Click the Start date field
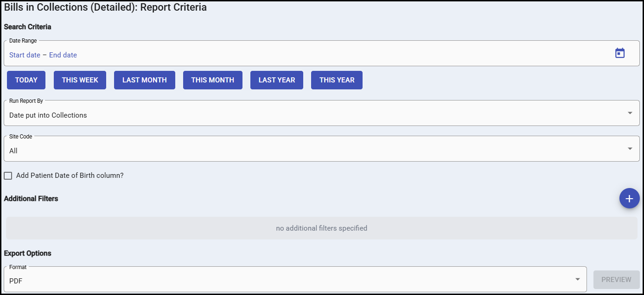Image resolution: width=644 pixels, height=295 pixels. pyautogui.click(x=25, y=55)
